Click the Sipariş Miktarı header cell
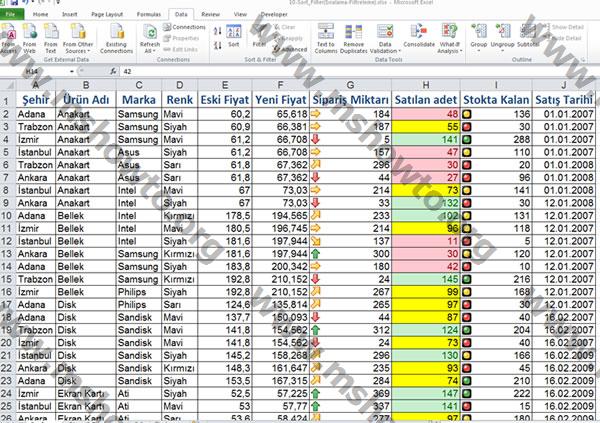This screenshot has height=423, width=600. pyautogui.click(x=351, y=100)
